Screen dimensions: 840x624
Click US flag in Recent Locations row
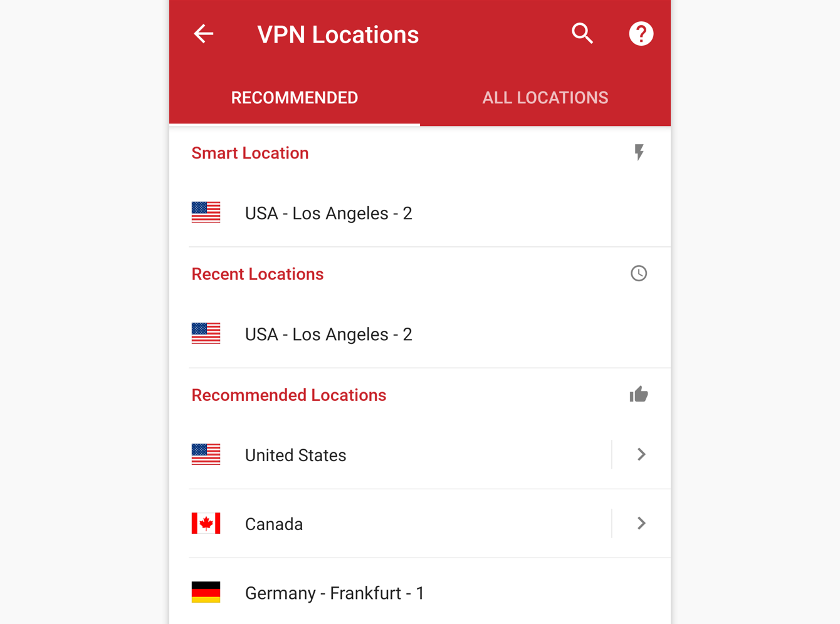(x=206, y=333)
